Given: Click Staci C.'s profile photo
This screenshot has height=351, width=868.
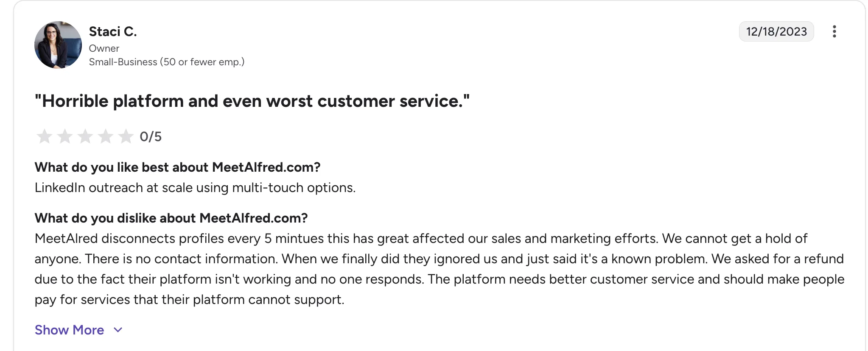Looking at the screenshot, I should pyautogui.click(x=58, y=45).
